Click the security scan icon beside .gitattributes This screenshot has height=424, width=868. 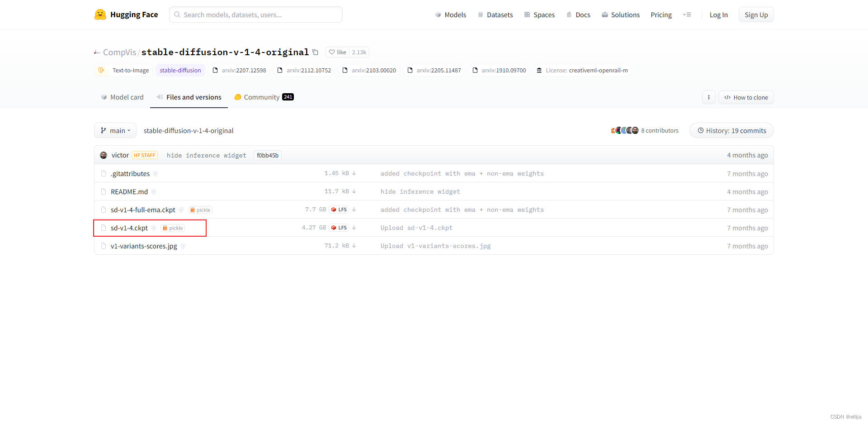click(x=156, y=174)
